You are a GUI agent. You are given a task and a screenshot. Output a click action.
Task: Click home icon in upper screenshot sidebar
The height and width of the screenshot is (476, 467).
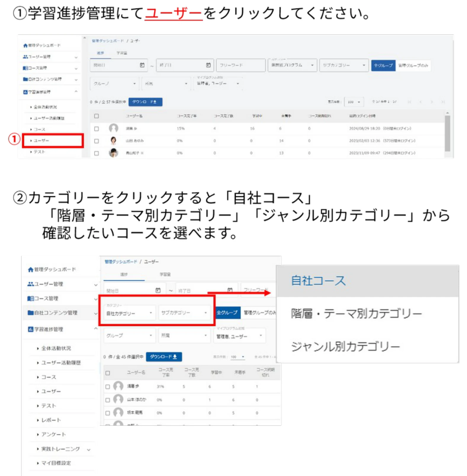point(25,45)
